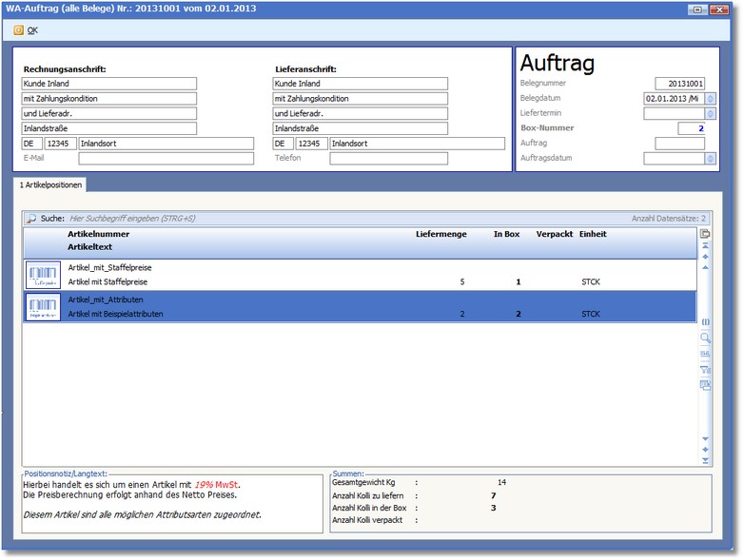Image resolution: width=743 pixels, height=560 pixels.
Task: Open the Liefertermin date dropdown
Action: (x=711, y=113)
